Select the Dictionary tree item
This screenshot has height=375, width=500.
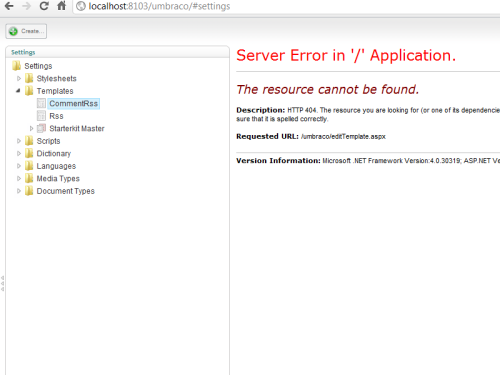(x=53, y=154)
